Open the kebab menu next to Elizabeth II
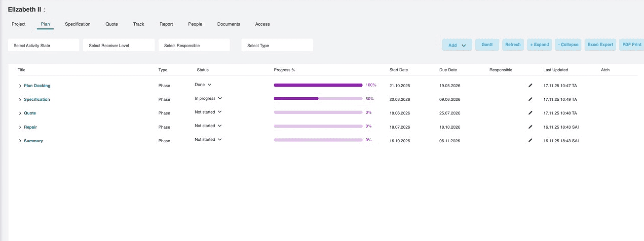Image resolution: width=644 pixels, height=241 pixels. (x=45, y=10)
